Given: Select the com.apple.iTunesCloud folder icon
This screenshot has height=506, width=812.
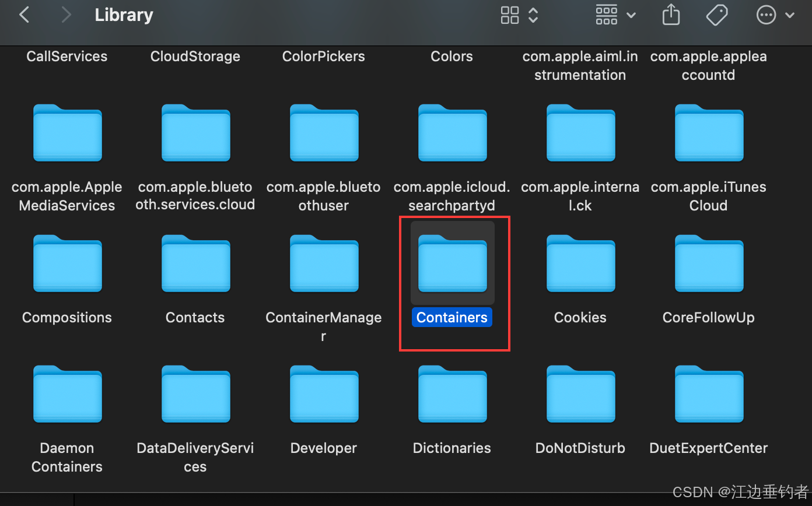Looking at the screenshot, I should 709,132.
